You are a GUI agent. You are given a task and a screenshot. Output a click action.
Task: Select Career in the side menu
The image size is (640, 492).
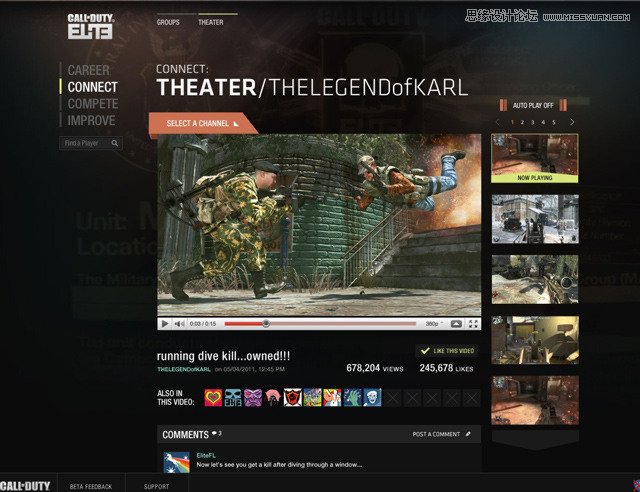point(89,70)
